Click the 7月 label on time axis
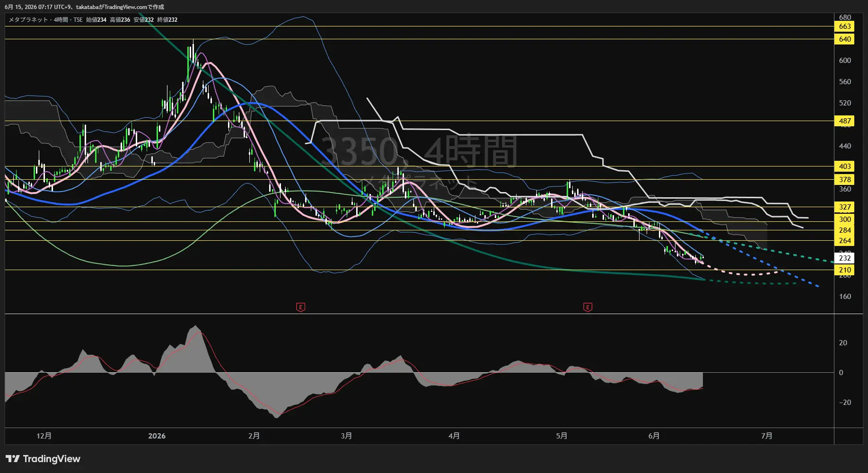 767,436
